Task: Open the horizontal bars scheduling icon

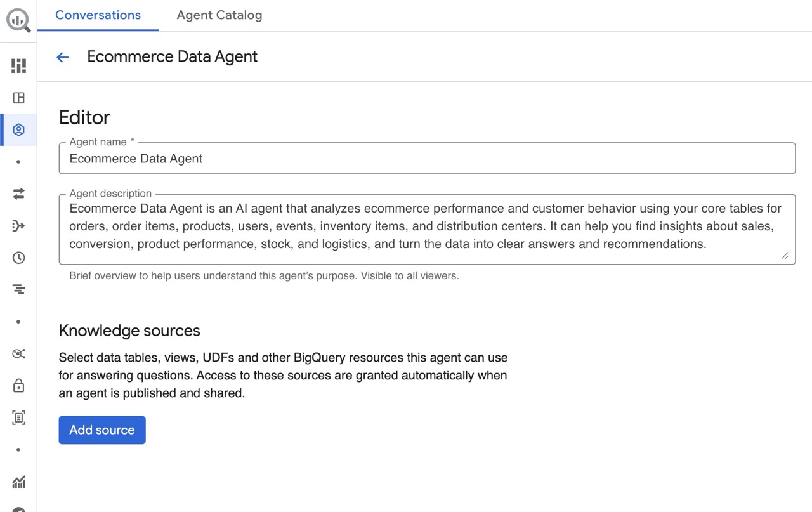Action: [18, 289]
